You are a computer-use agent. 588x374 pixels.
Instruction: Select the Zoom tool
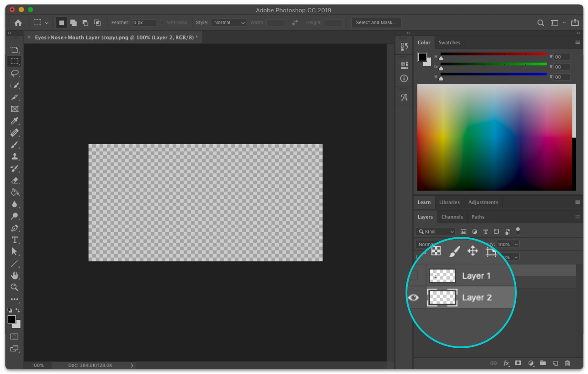coord(14,287)
